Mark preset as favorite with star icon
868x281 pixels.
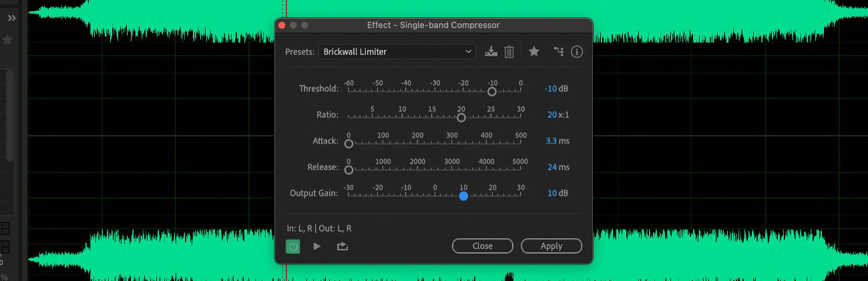point(534,51)
